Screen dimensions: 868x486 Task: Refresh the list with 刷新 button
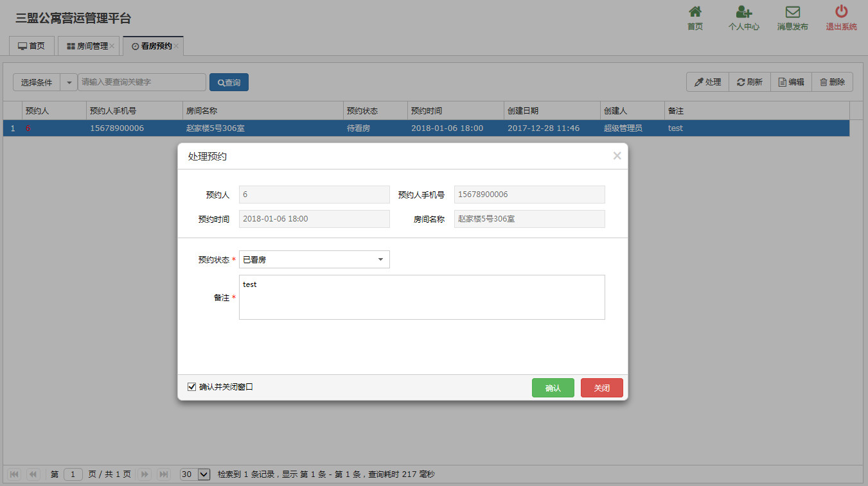pyautogui.click(x=750, y=82)
